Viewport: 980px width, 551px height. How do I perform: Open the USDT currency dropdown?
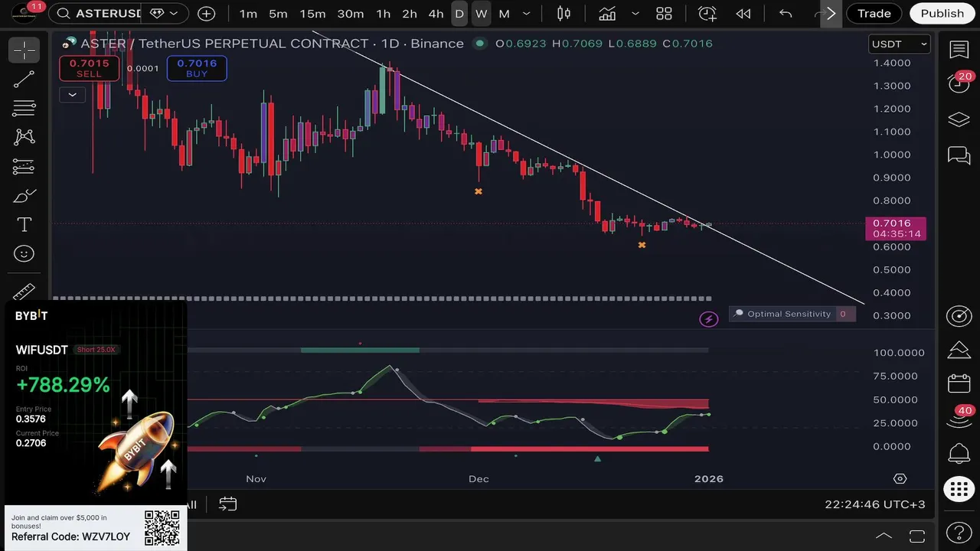[900, 44]
